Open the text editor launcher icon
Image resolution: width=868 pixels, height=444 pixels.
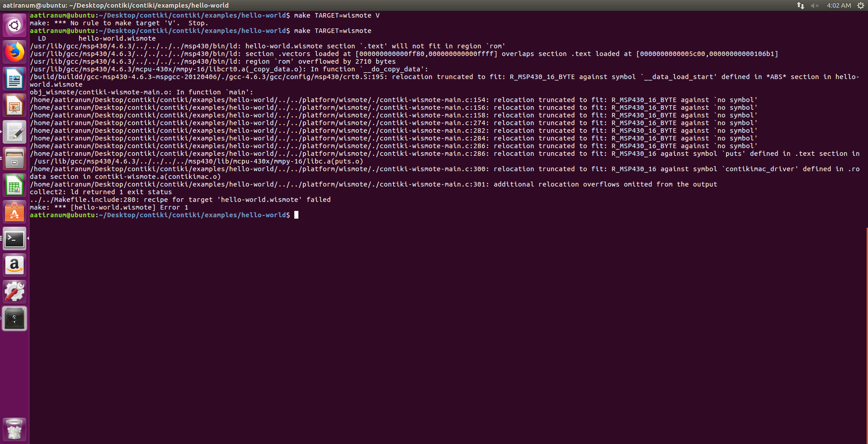click(14, 132)
